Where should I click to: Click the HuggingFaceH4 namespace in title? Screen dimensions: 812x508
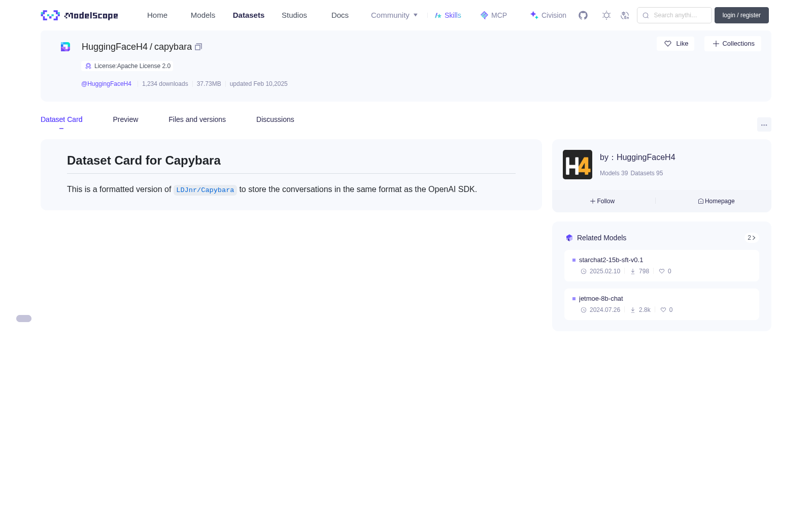point(115,47)
